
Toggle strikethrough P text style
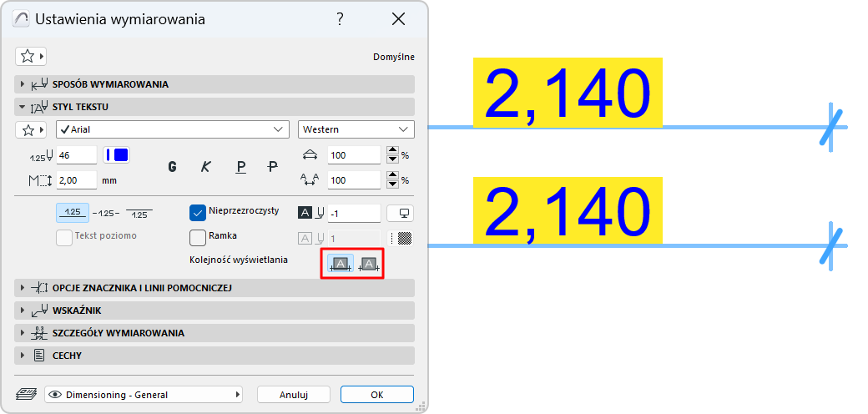coord(272,167)
